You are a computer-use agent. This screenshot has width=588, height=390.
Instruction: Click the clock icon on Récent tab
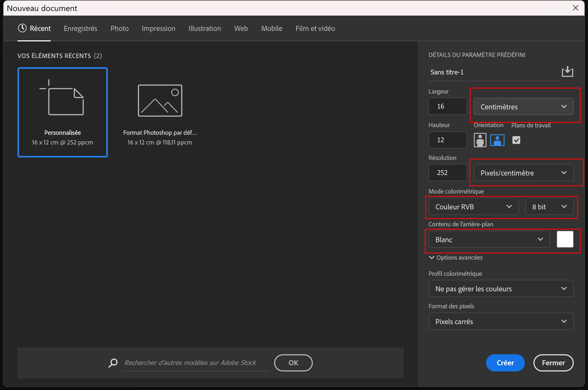(22, 28)
